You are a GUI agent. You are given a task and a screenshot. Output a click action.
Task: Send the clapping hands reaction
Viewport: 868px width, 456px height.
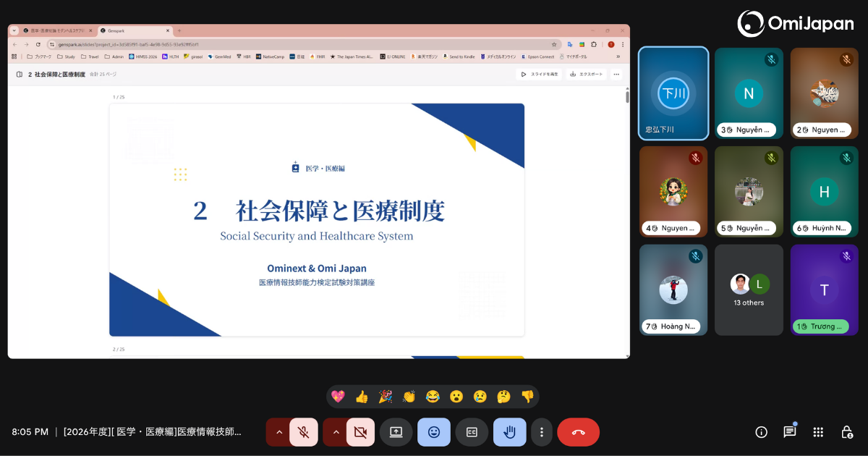pyautogui.click(x=409, y=397)
